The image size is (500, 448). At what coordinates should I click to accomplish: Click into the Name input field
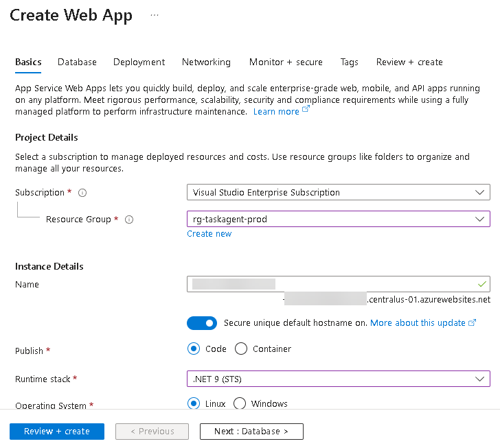(x=339, y=284)
